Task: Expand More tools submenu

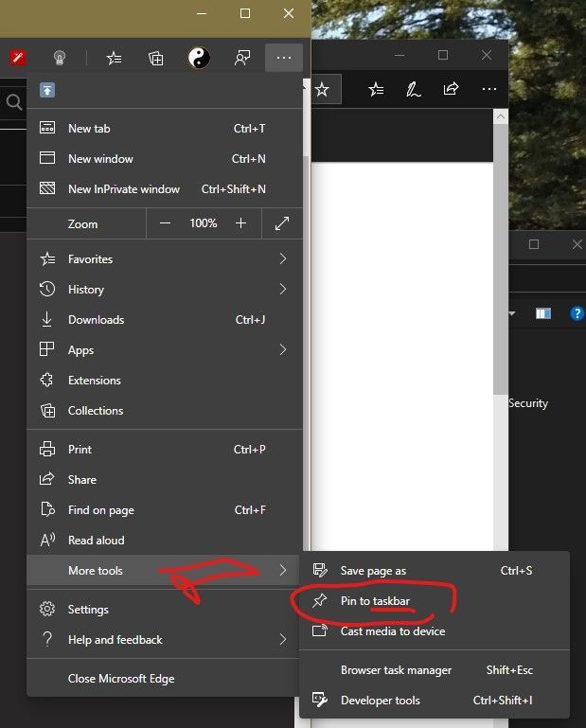Action: coord(163,570)
